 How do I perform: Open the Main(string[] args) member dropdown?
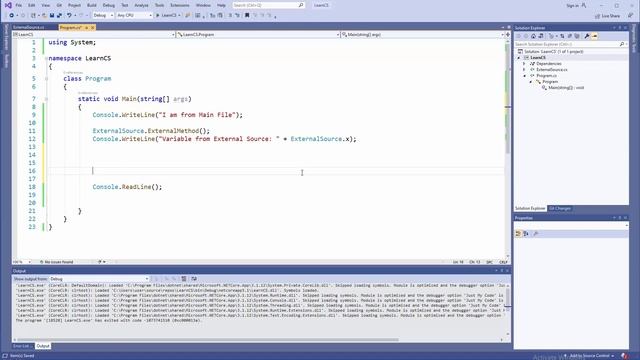(422, 35)
